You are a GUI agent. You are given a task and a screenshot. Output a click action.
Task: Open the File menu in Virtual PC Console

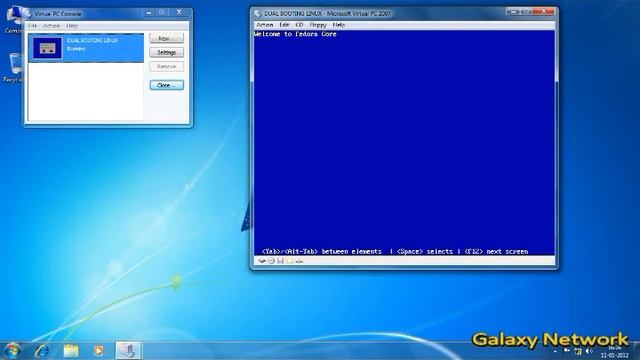(32, 26)
